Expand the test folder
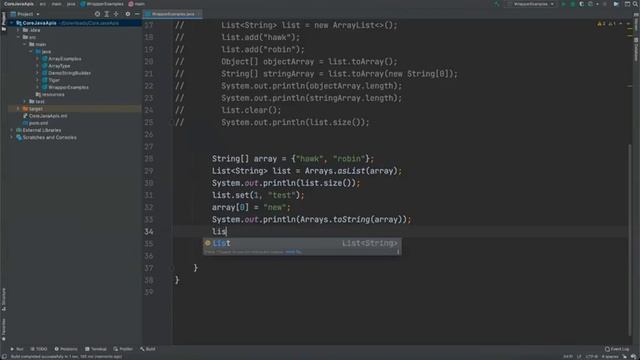 (x=25, y=102)
